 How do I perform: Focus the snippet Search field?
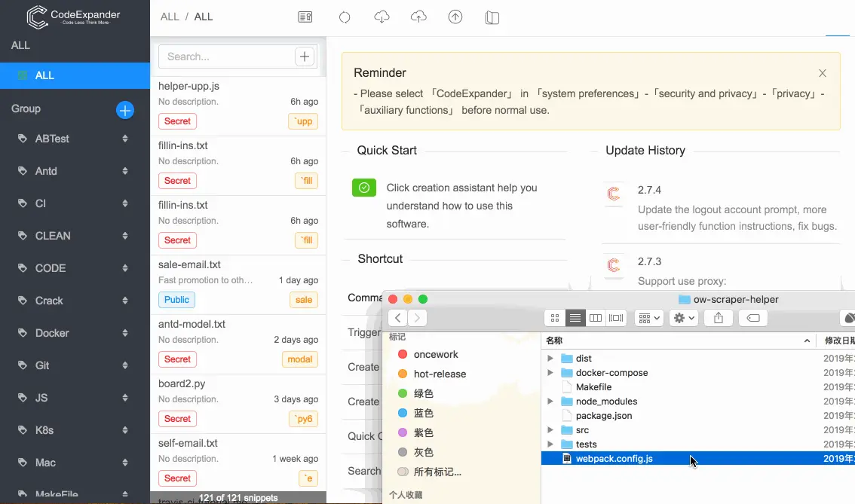pos(226,57)
